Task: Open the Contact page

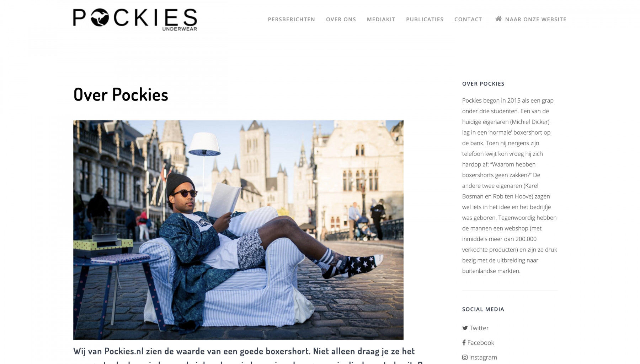Action: click(468, 20)
